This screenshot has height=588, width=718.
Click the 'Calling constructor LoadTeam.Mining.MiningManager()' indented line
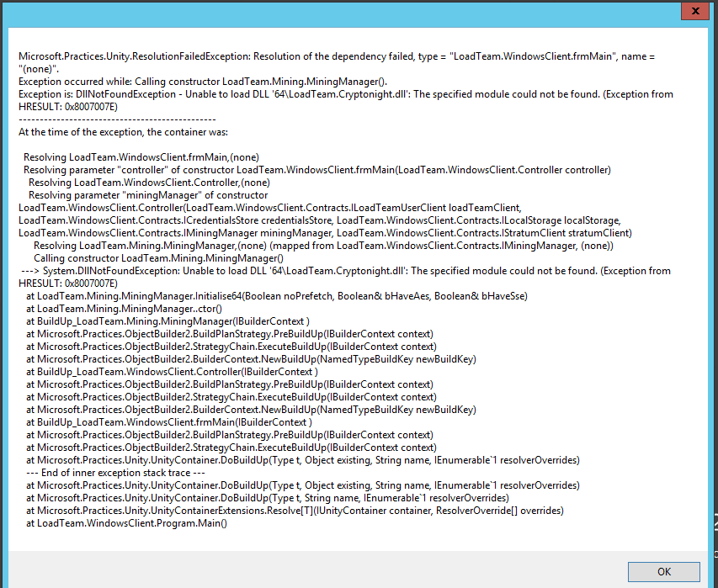pyautogui.click(x=158, y=258)
